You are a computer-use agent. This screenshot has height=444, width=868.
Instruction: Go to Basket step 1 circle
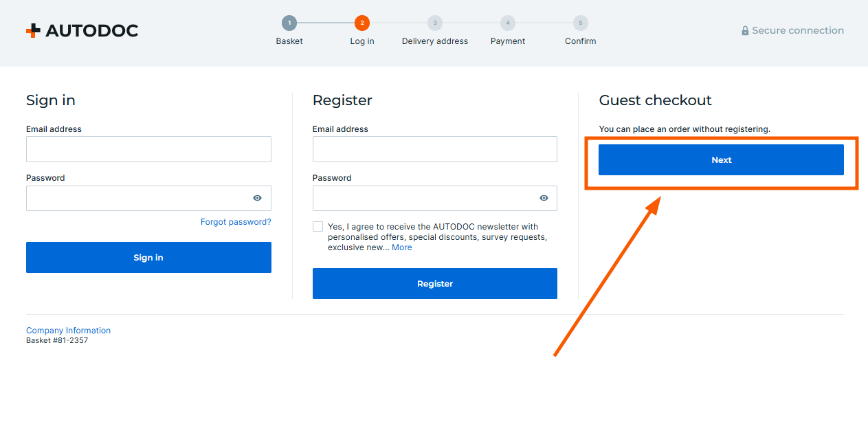pyautogui.click(x=289, y=23)
